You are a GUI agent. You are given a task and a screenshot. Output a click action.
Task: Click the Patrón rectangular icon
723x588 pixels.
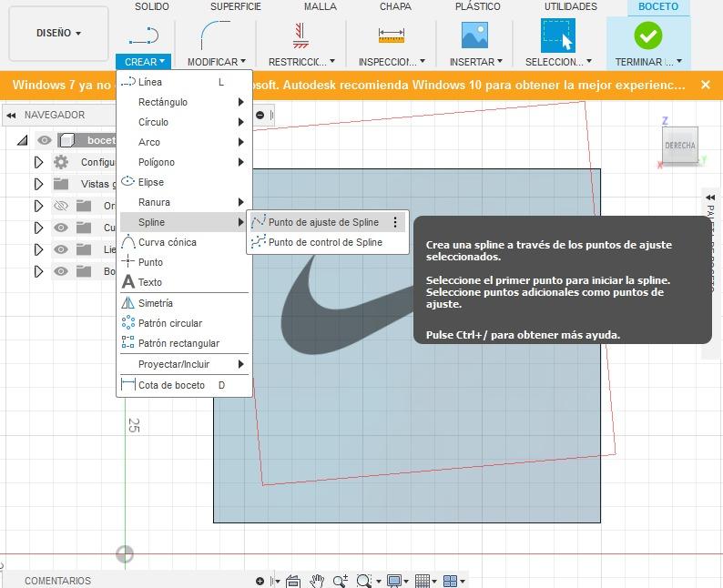127,342
